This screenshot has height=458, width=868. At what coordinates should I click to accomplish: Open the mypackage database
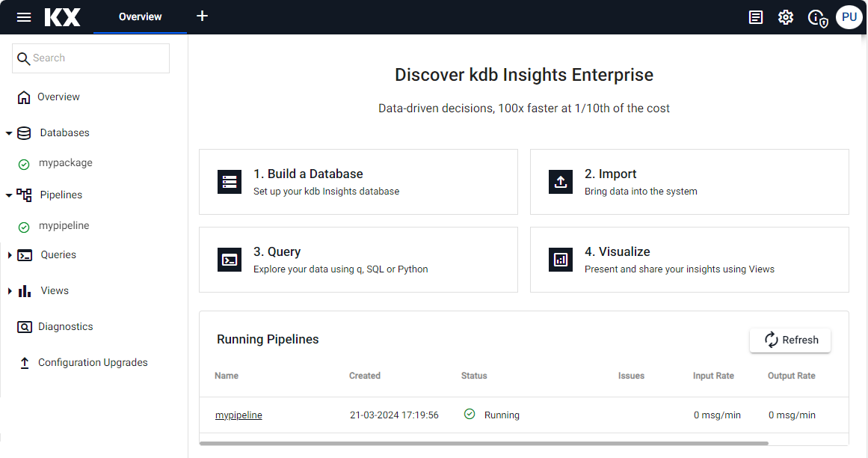click(x=65, y=163)
